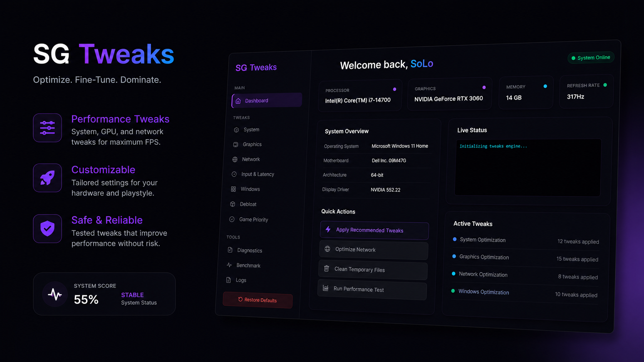Click lightning bolt icon on Apply Recommended Tweaks
Screen dimensions: 644x362
(328, 229)
